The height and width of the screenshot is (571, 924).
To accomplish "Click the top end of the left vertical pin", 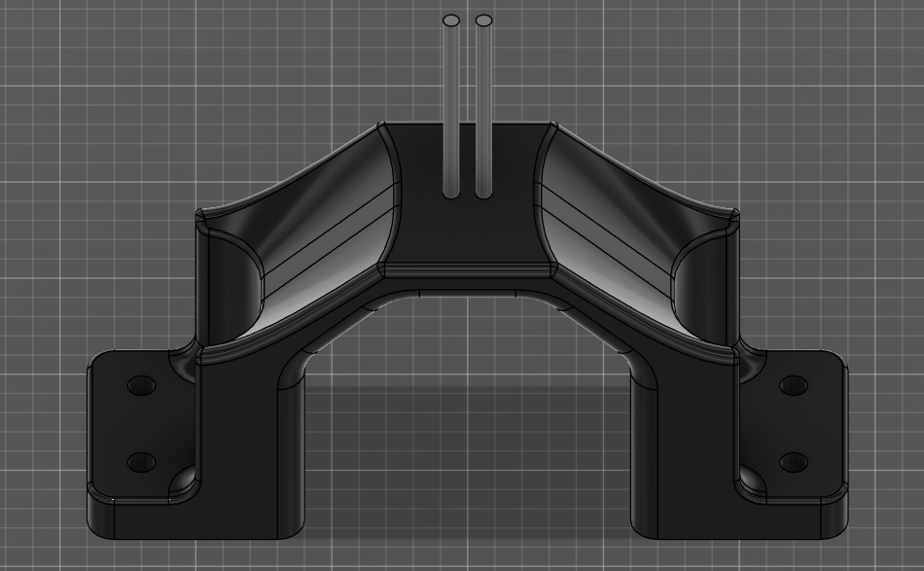I will (451, 20).
